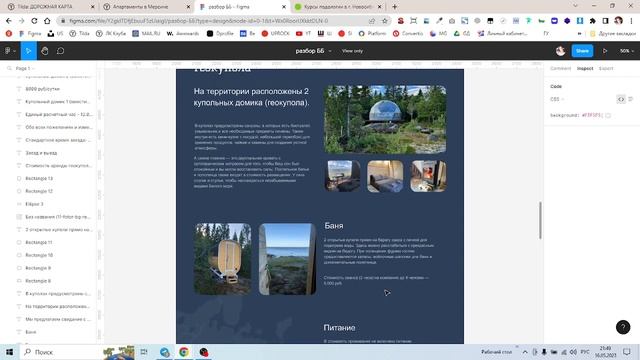Image resolution: width=640 pixels, height=360 pixels.
Task: Click the View only label
Action: point(352,51)
